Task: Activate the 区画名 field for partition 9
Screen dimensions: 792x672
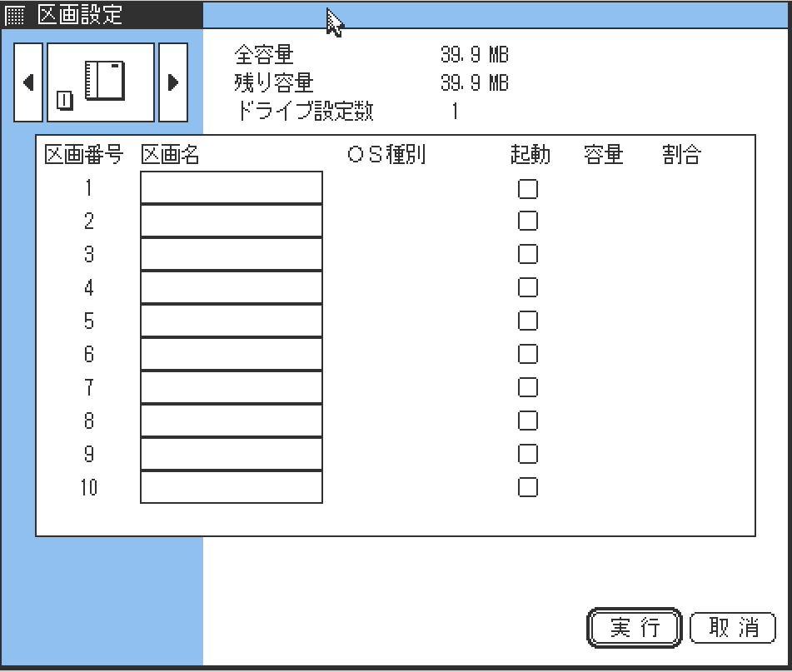Action: tap(232, 454)
